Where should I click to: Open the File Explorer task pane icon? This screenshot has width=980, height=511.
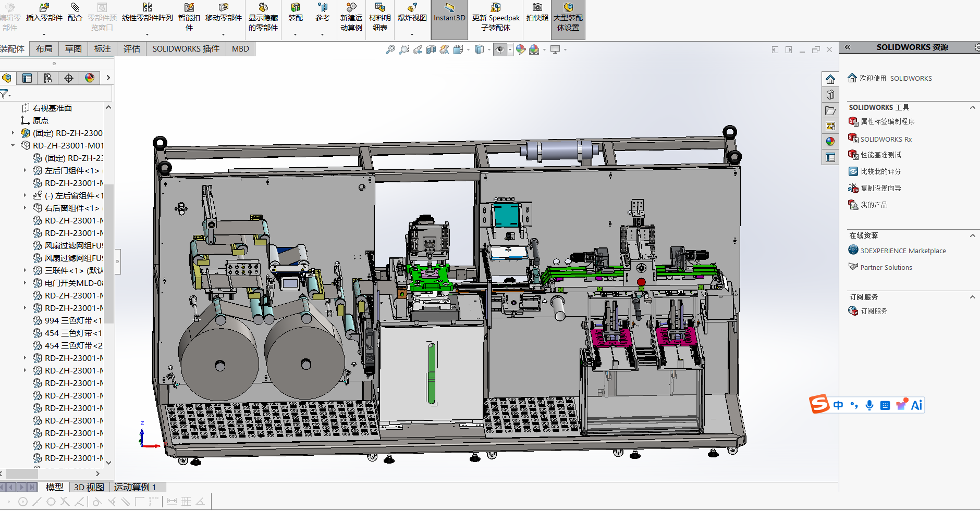pos(830,110)
